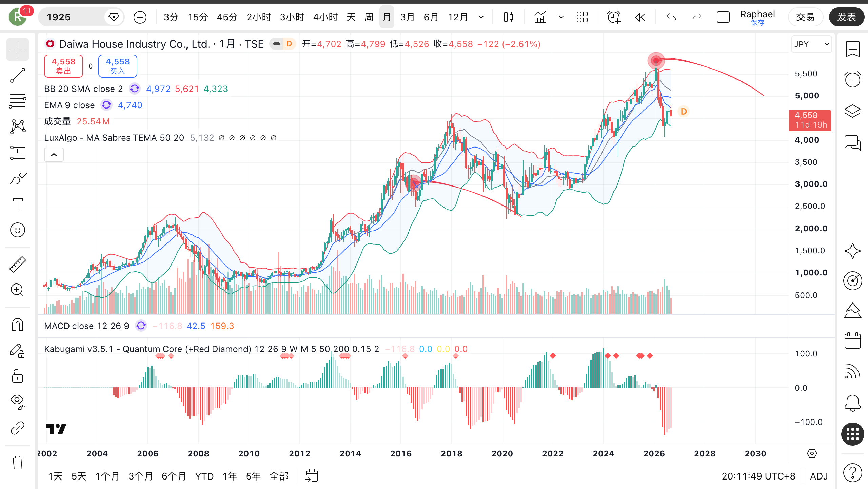Click the candlestick chart style button
The width and height of the screenshot is (868, 489).
[508, 17]
